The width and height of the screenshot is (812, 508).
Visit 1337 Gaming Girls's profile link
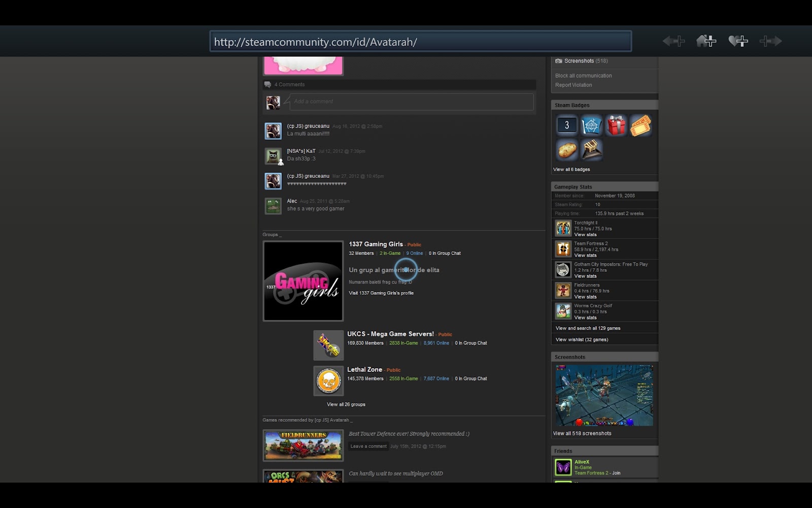tap(381, 293)
